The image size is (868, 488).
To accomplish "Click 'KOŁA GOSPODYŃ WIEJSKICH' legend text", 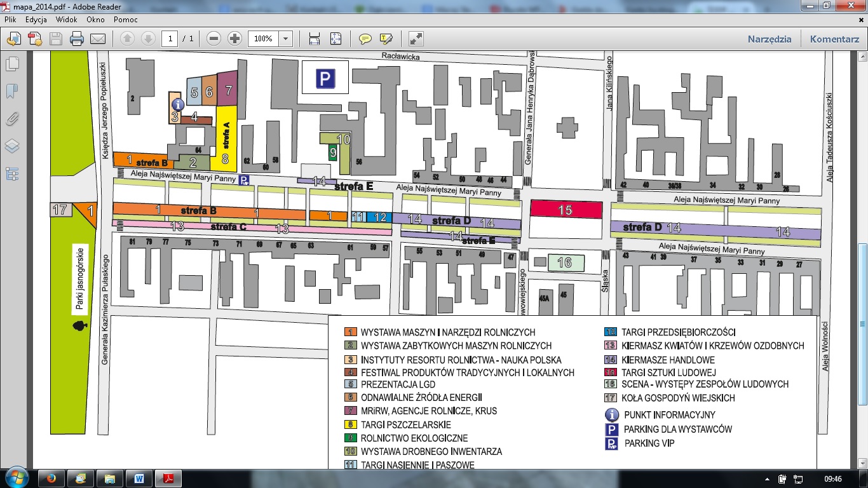I will click(x=678, y=398).
